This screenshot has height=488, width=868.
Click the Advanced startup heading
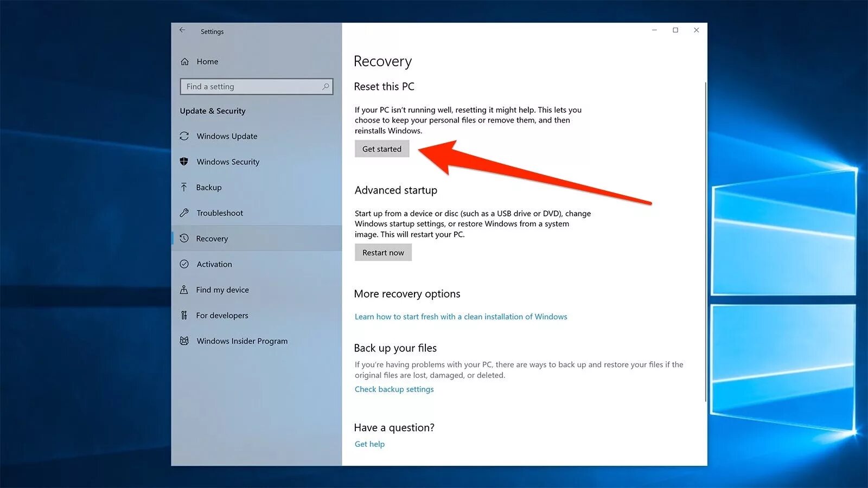click(396, 190)
